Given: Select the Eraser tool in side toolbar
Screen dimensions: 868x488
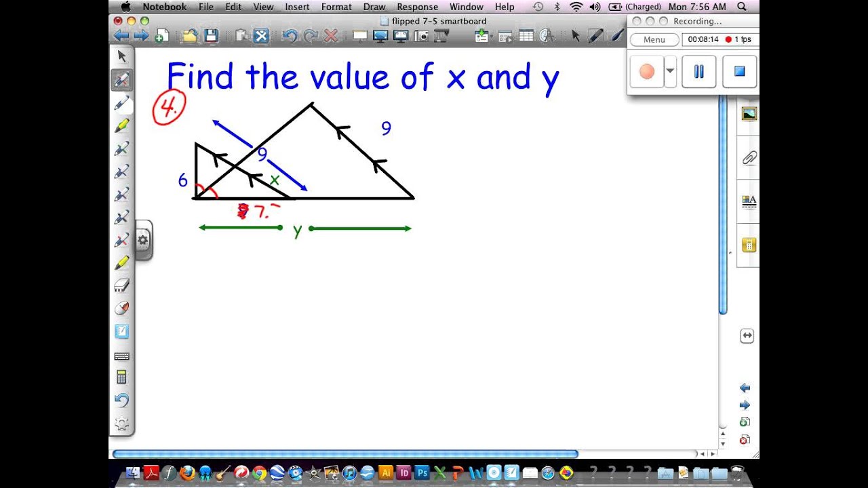Looking at the screenshot, I should point(122,285).
